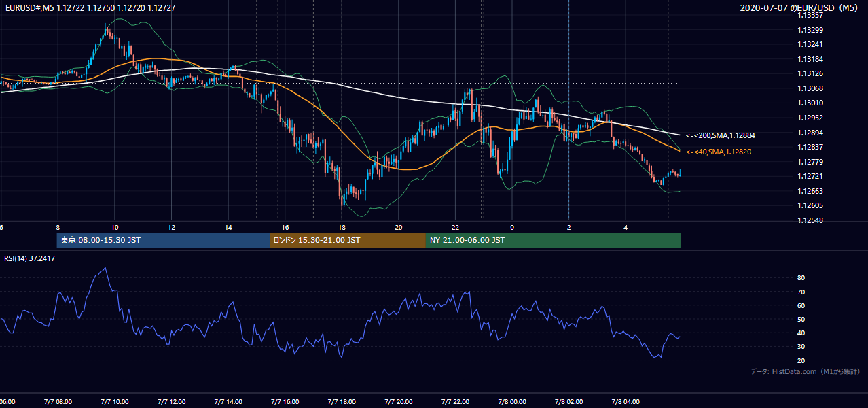Click the 7/7 22:00 time label
The width and height of the screenshot is (868, 408).
pyautogui.click(x=456, y=402)
